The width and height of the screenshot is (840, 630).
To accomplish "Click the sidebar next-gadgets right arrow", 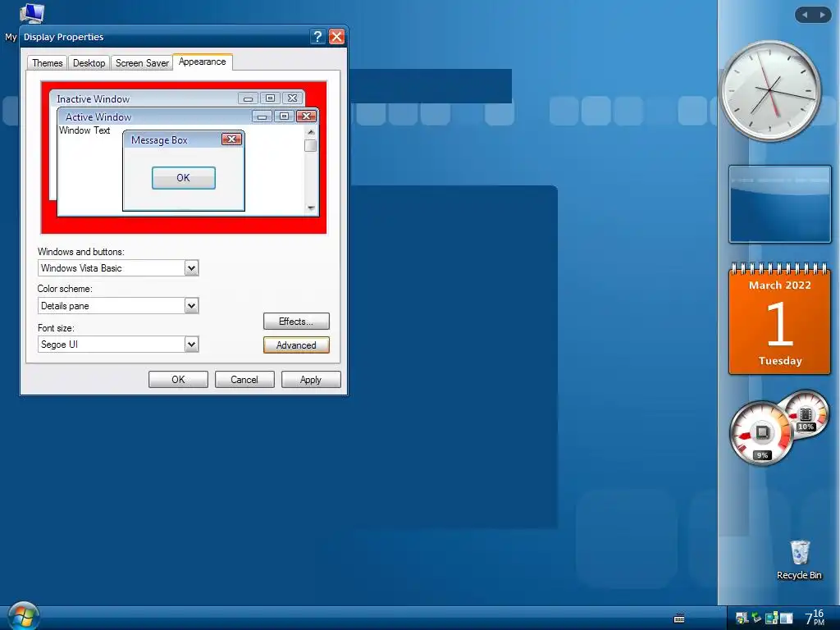I will click(x=822, y=15).
